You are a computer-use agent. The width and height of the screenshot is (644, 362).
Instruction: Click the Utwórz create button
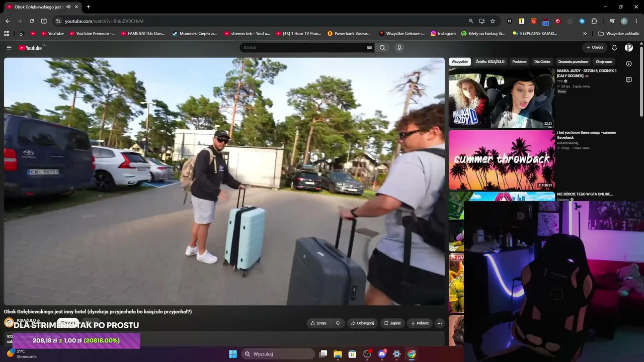pyautogui.click(x=595, y=48)
